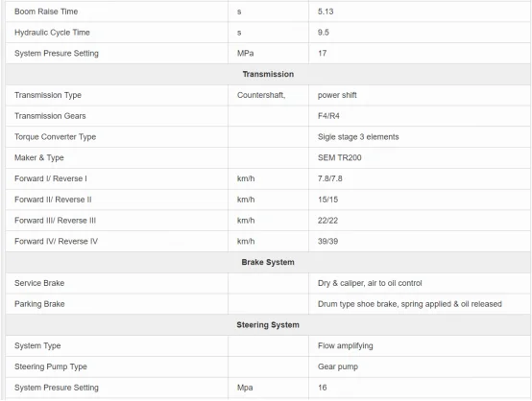Select the Boom Raise Time row label
The height and width of the screenshot is (401, 532).
point(46,12)
